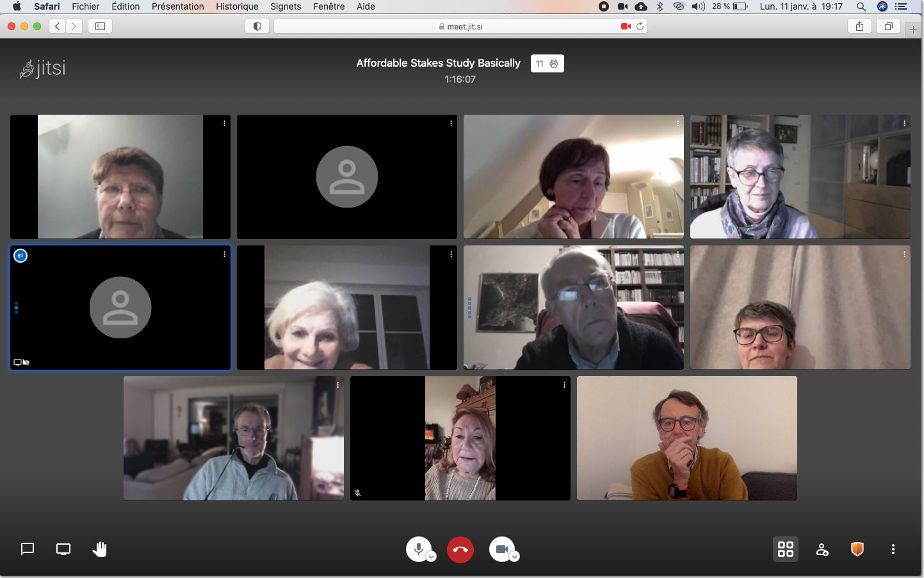Open camera settings arrow
This screenshot has width=924, height=578.
pyautogui.click(x=515, y=556)
